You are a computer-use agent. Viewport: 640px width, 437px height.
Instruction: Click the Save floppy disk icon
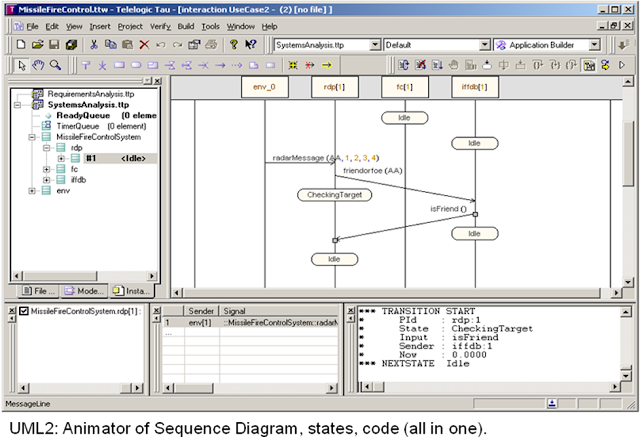54,44
